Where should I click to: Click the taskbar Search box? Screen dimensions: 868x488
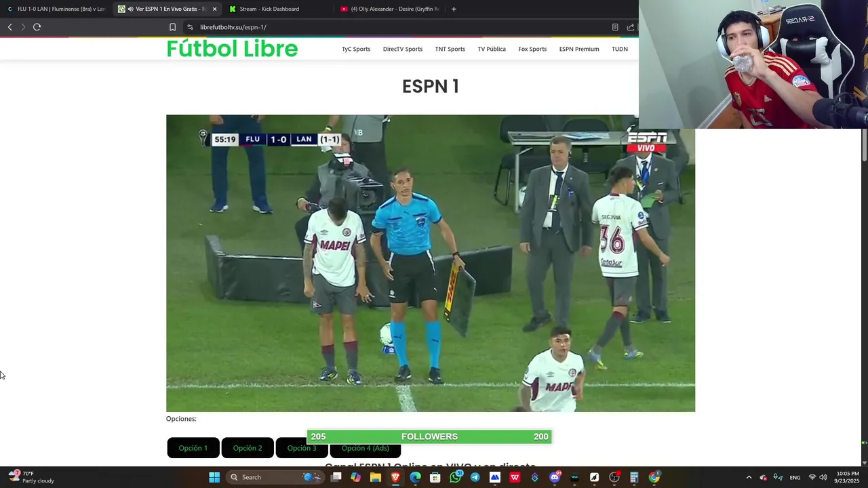click(x=275, y=477)
